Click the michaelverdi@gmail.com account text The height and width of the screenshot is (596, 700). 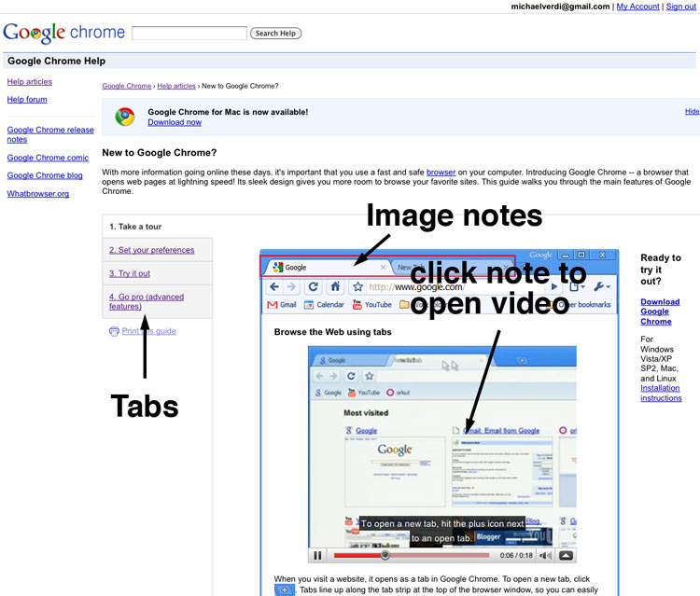(x=560, y=7)
